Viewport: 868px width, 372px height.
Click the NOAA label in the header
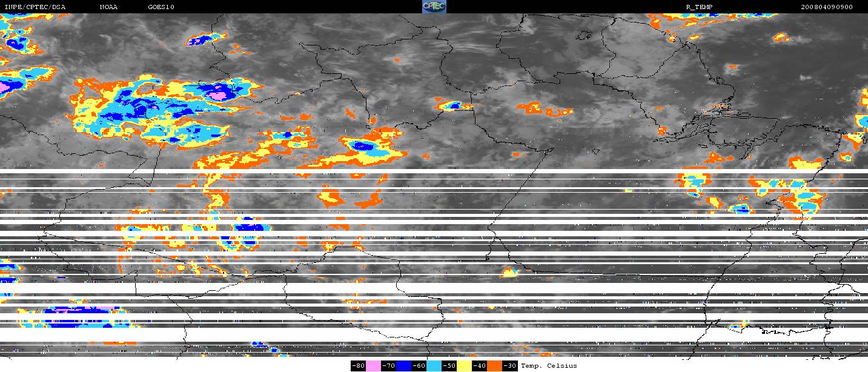(x=109, y=7)
